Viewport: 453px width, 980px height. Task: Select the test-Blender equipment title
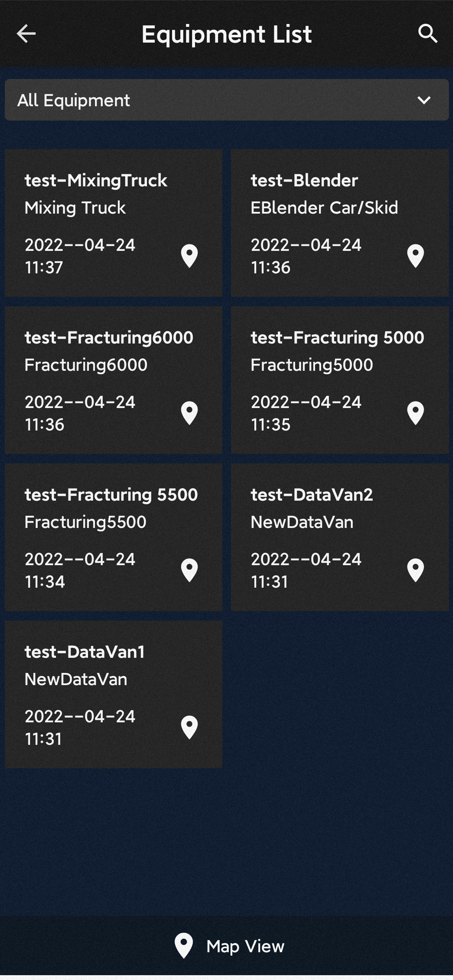304,180
